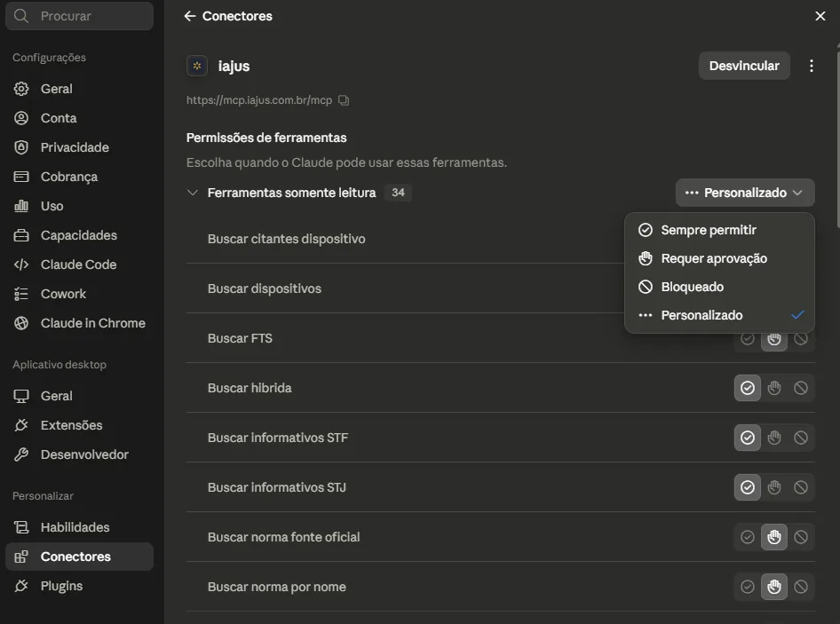Block the Buscar híbrida tool

800,388
